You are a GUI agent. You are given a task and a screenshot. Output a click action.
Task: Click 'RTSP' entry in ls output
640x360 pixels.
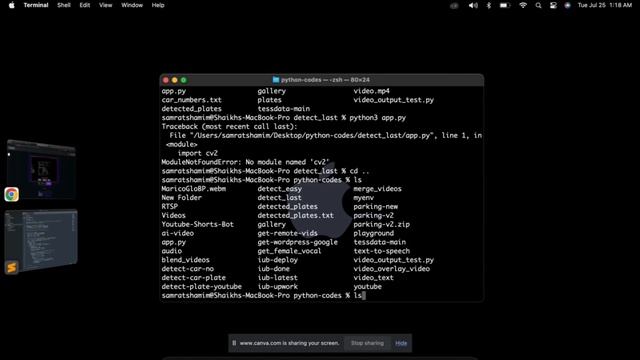(x=169, y=207)
